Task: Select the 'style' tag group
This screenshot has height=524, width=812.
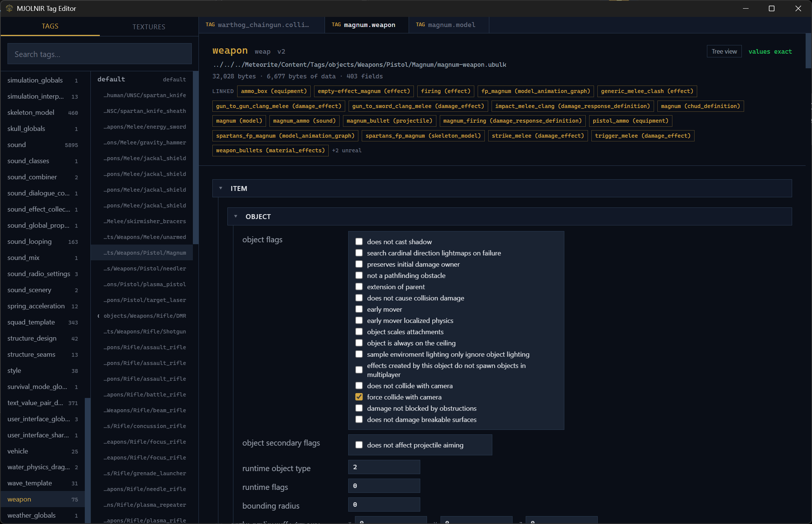Action: [43, 371]
